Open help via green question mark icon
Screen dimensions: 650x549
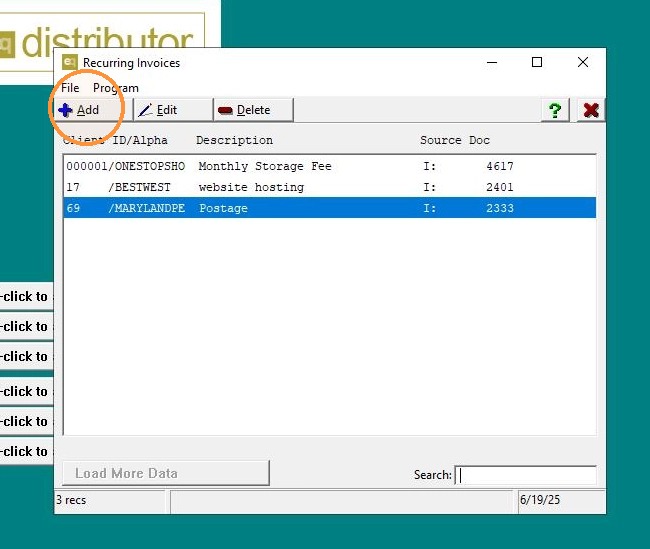[555, 110]
